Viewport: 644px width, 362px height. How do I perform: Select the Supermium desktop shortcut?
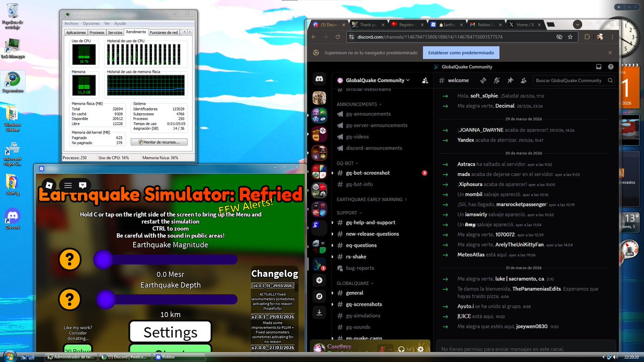click(12, 82)
